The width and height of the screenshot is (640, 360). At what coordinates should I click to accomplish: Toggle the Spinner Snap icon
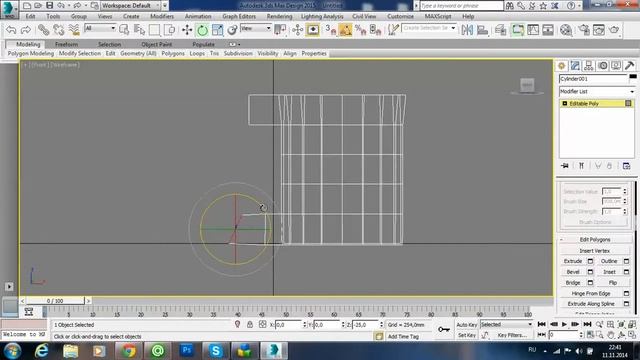tap(375, 30)
